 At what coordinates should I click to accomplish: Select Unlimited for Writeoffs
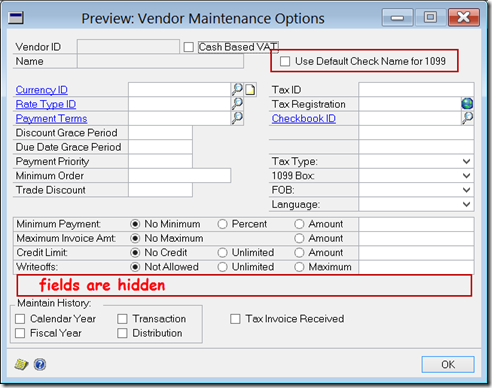click(x=222, y=267)
